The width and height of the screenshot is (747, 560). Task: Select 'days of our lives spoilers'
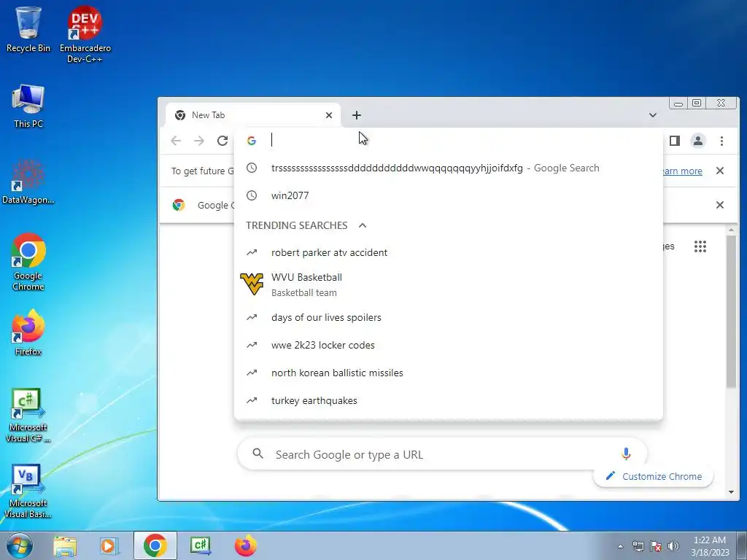click(449, 318)
